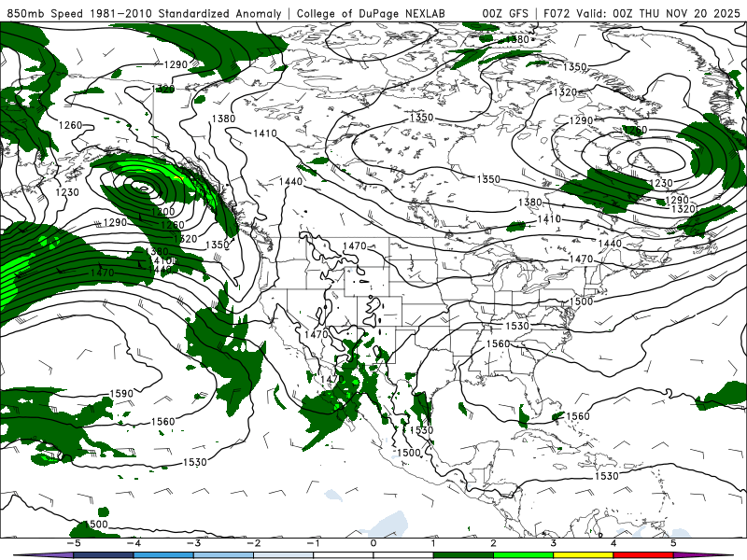Click the '-3' colorbar tick label
The image size is (747, 560).
pos(193,543)
